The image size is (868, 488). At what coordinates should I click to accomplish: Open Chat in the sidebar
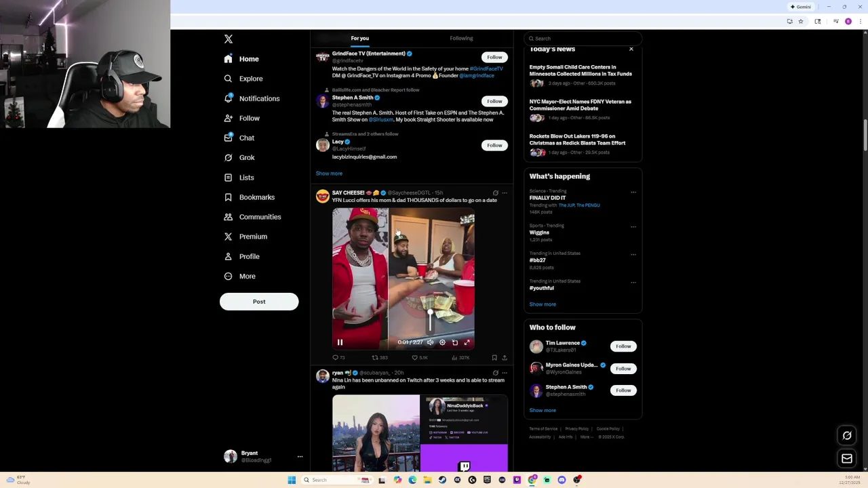[x=239, y=138]
